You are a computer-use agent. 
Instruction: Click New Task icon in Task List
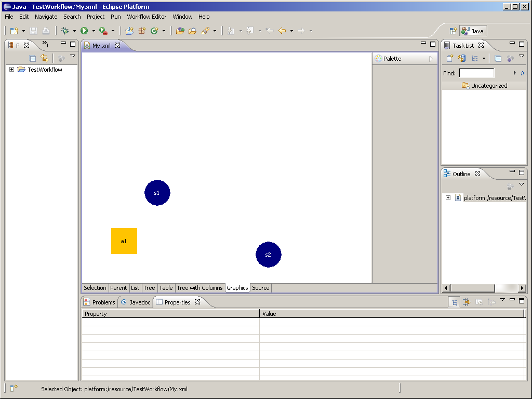[450, 59]
